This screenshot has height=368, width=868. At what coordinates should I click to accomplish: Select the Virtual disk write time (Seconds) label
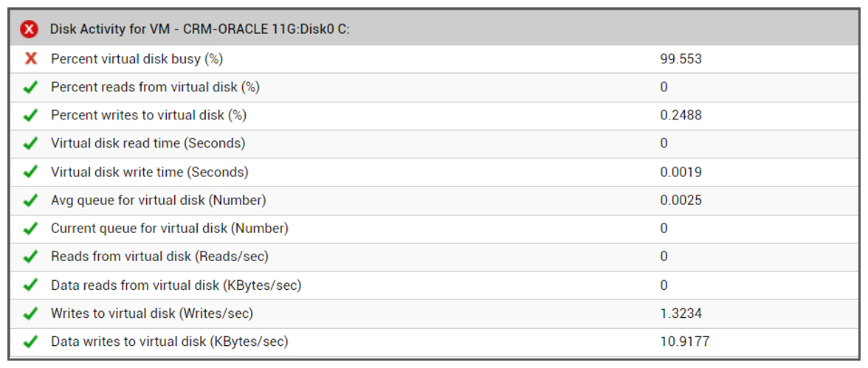point(149,172)
